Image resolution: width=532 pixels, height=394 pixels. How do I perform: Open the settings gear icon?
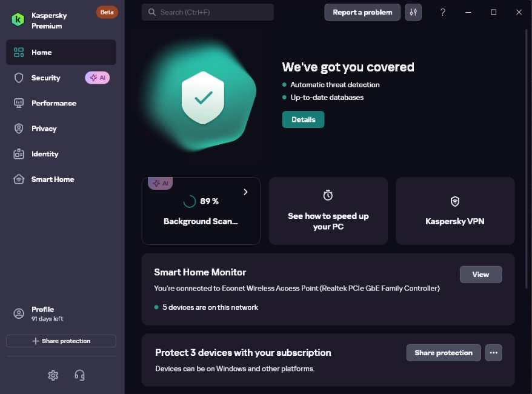(53, 375)
